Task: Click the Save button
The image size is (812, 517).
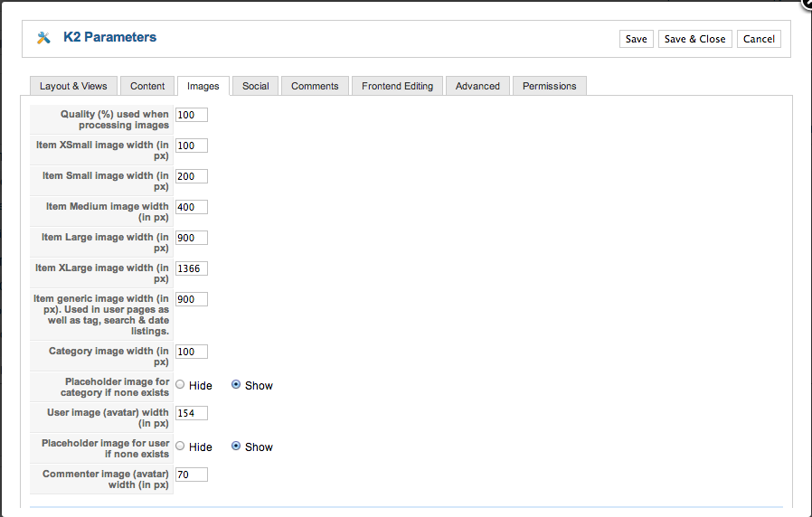Action: click(636, 39)
